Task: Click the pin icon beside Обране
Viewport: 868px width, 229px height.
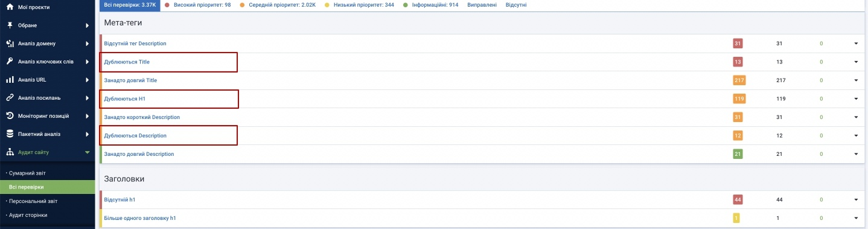Action: tap(10, 25)
